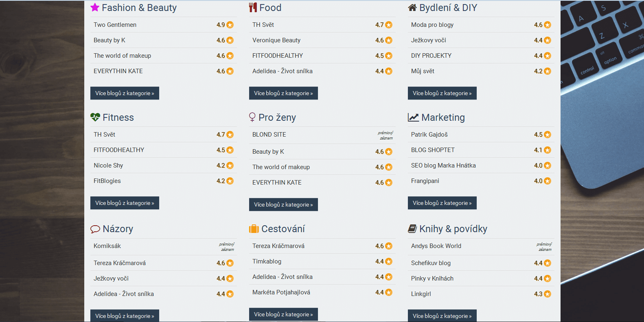The height and width of the screenshot is (322, 644).
Task: Open Andys Book World blog
Action: pos(436,246)
